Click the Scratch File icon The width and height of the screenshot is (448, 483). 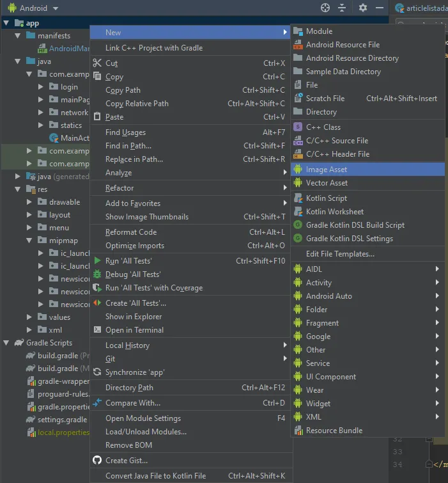click(298, 98)
